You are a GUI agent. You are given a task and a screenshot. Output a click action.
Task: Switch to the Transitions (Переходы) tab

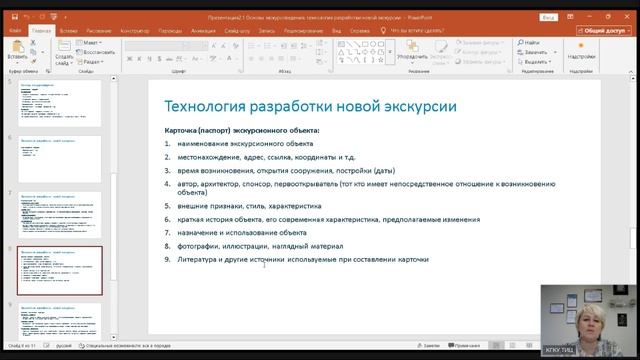tap(170, 31)
